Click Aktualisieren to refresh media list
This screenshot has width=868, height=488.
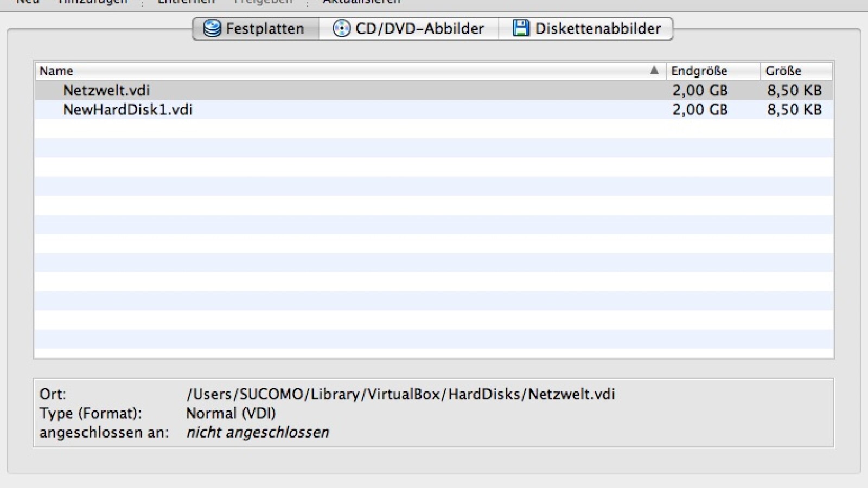[x=361, y=3]
